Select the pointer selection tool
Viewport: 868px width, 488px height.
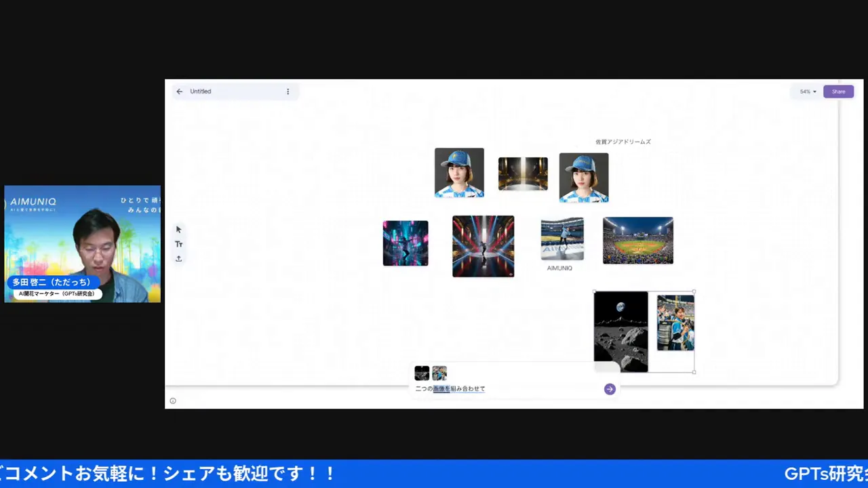click(x=179, y=230)
